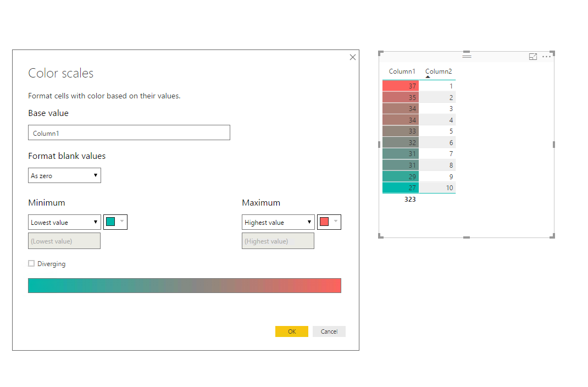Select the cell with value 32

401,142
